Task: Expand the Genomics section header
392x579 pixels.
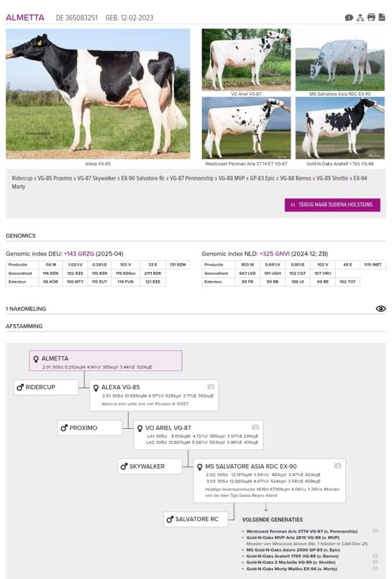Action: [x=20, y=236]
